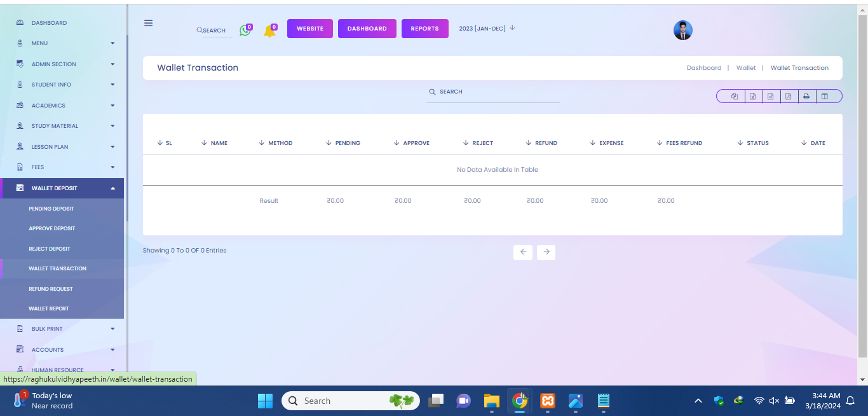Print the wallet transaction table
The width and height of the screenshot is (868, 416).
click(806, 97)
